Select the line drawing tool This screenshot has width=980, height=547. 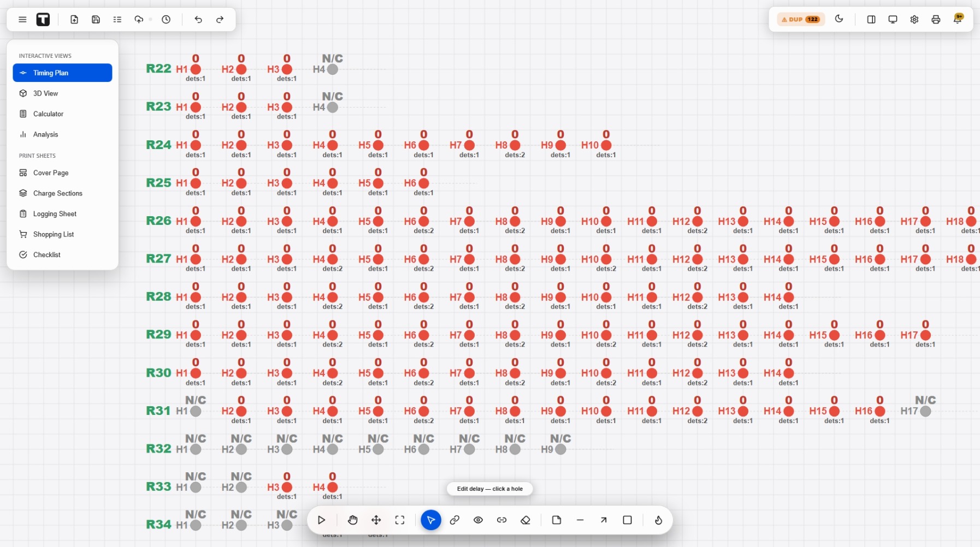(580, 520)
